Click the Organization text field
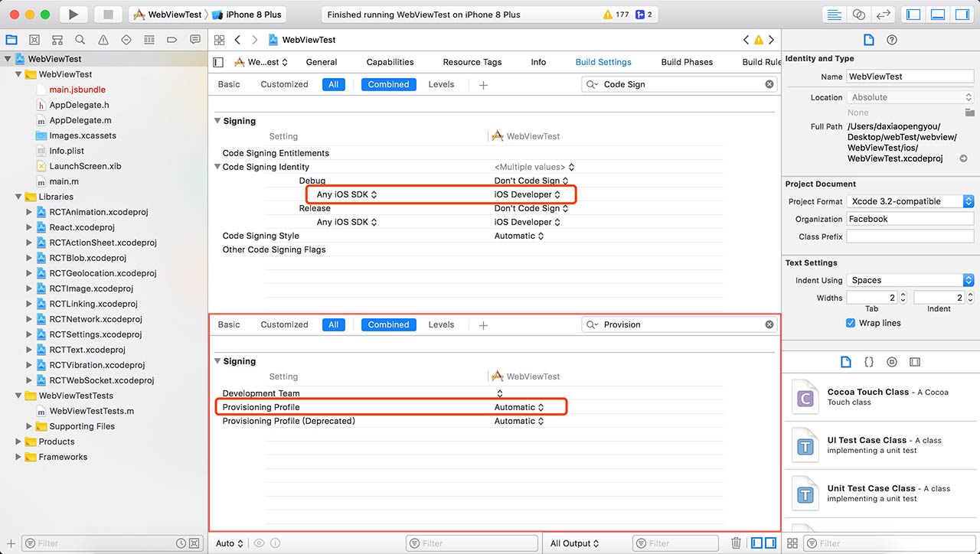Image resolution: width=980 pixels, height=554 pixels. (x=910, y=219)
